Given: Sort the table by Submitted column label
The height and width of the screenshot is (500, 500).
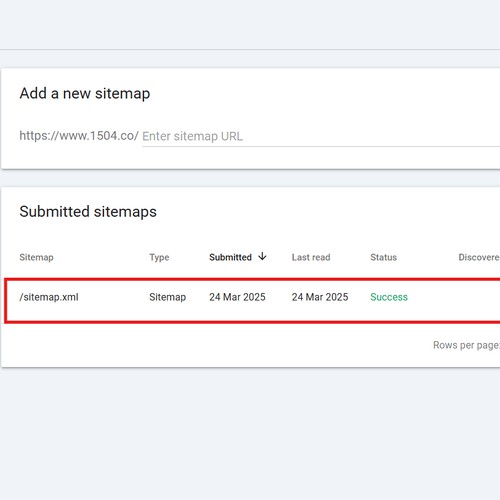Looking at the screenshot, I should [230, 257].
